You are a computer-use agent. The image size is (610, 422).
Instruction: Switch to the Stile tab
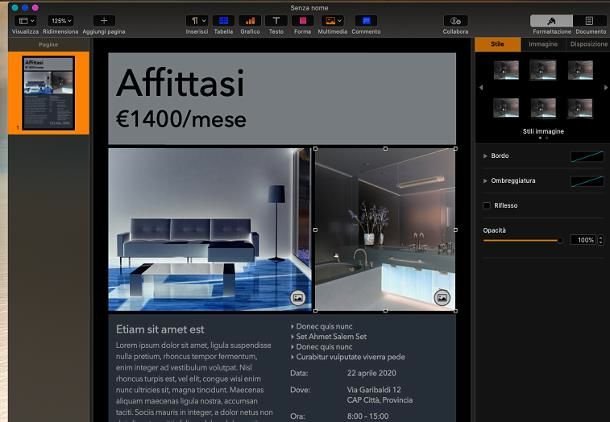point(498,44)
